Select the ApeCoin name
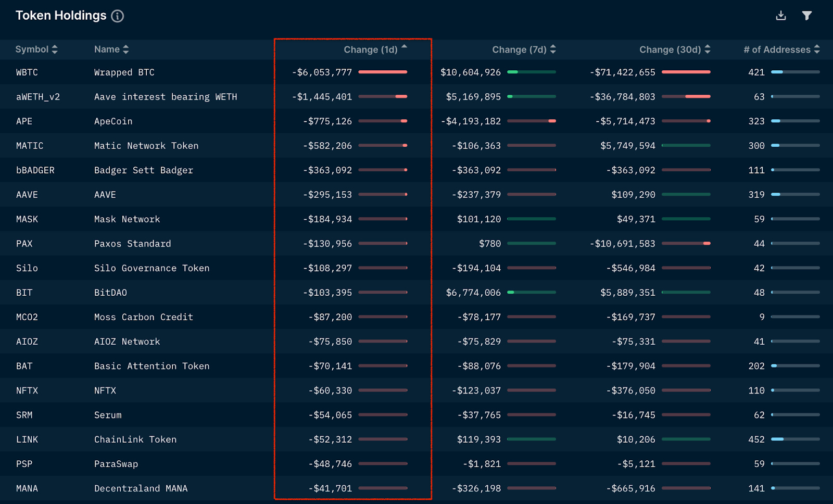833x504 pixels. point(113,121)
